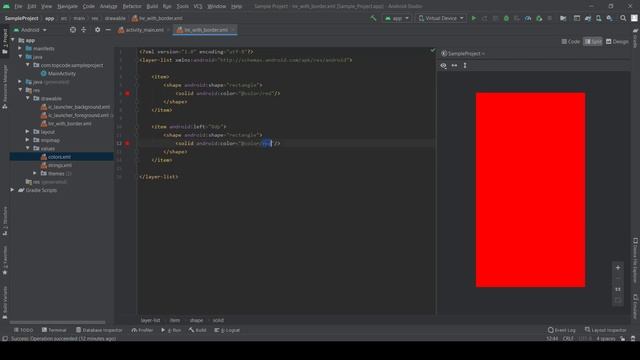The width and height of the screenshot is (640, 360).
Task: Open the TODO tool window
Action: point(23,330)
